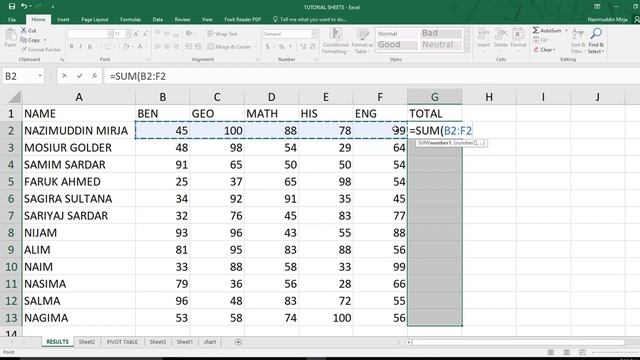The width and height of the screenshot is (640, 360).
Task: Run AutoSum
Action: click(x=547, y=31)
